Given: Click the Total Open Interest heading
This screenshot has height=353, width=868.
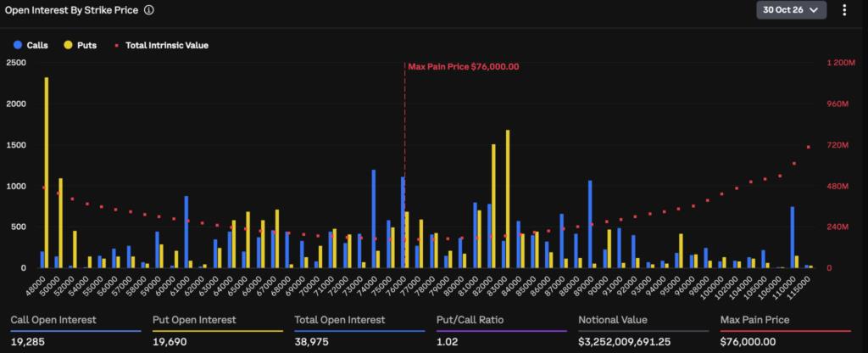Looking at the screenshot, I should 340,320.
